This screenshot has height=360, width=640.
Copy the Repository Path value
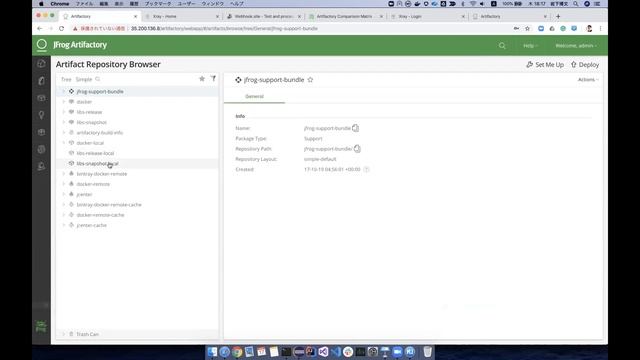tap(357, 149)
